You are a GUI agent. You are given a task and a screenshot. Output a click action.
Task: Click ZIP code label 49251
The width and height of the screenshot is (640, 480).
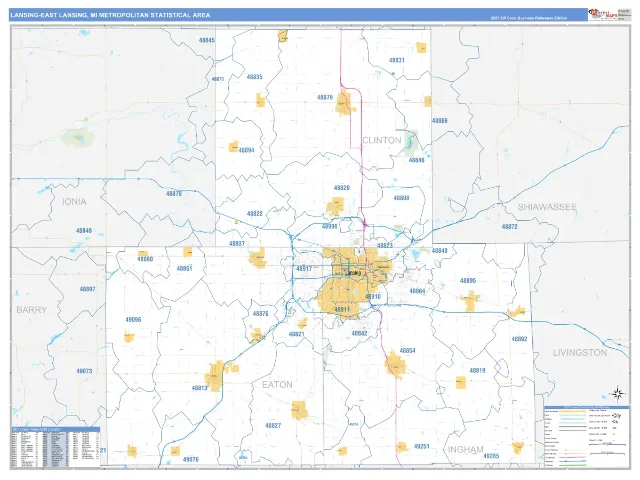coord(421,447)
